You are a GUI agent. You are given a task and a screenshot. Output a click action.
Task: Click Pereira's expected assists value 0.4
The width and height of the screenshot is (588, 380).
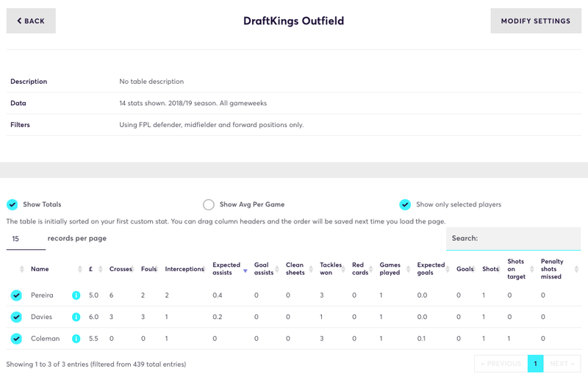[218, 295]
